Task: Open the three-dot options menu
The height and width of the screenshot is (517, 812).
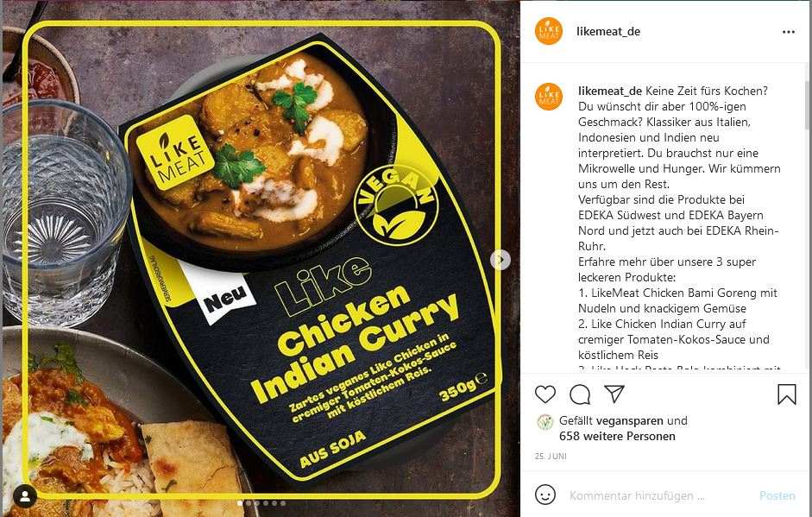Action: tap(788, 32)
